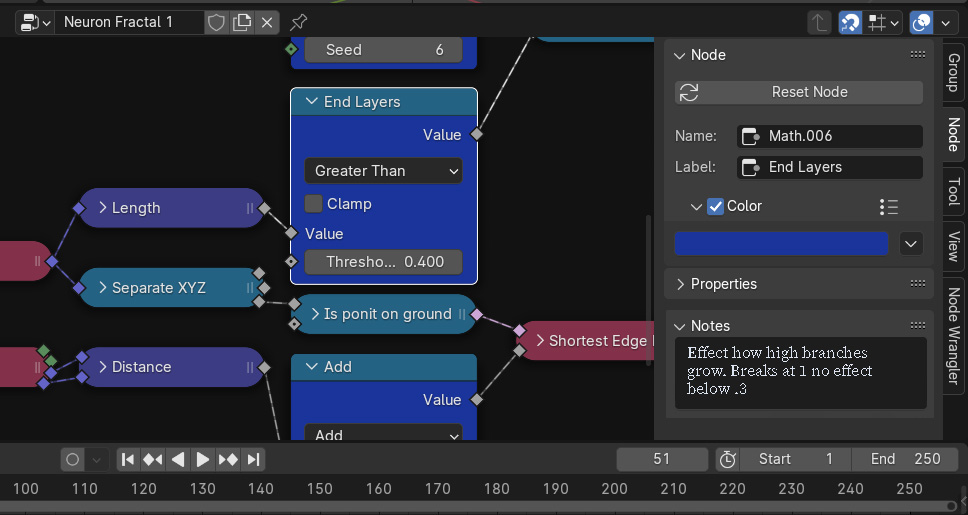The image size is (968, 515).
Task: Open the Add operation dropdown
Action: [x=383, y=434]
